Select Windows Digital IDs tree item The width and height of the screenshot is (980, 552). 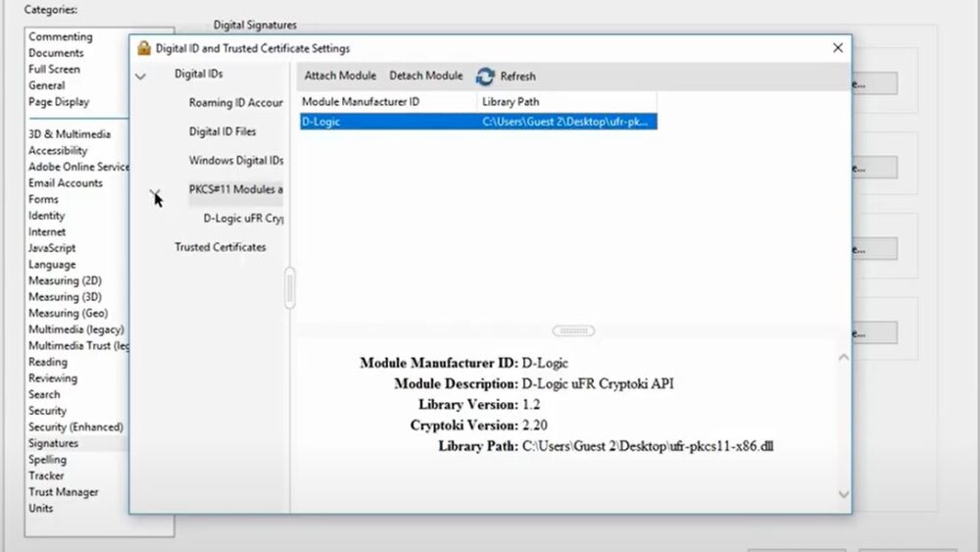tap(235, 161)
